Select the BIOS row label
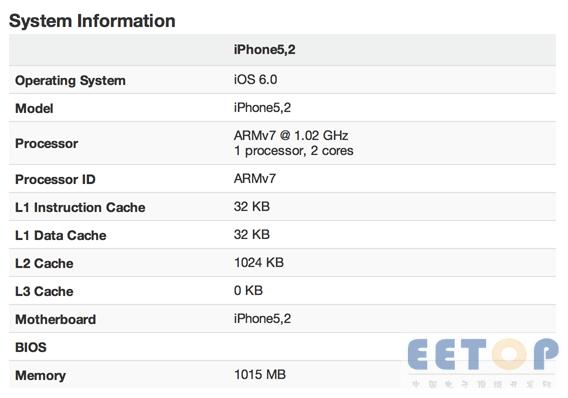The image size is (568, 398). (x=31, y=347)
